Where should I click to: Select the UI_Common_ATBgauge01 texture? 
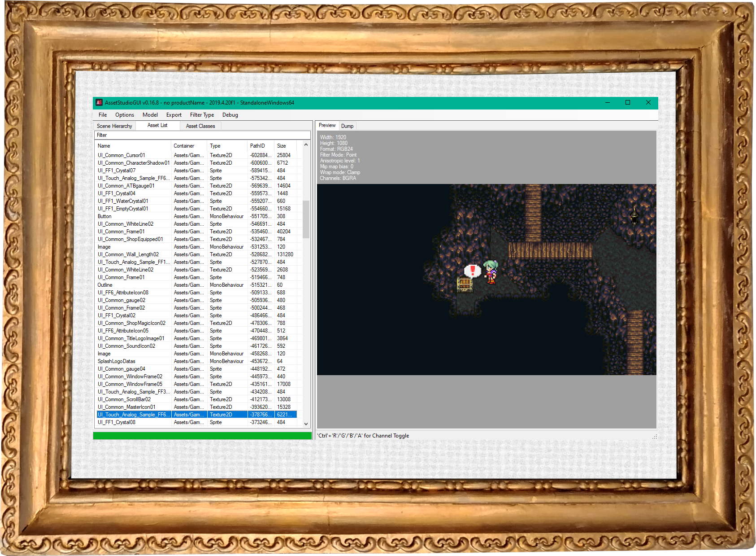196,186
